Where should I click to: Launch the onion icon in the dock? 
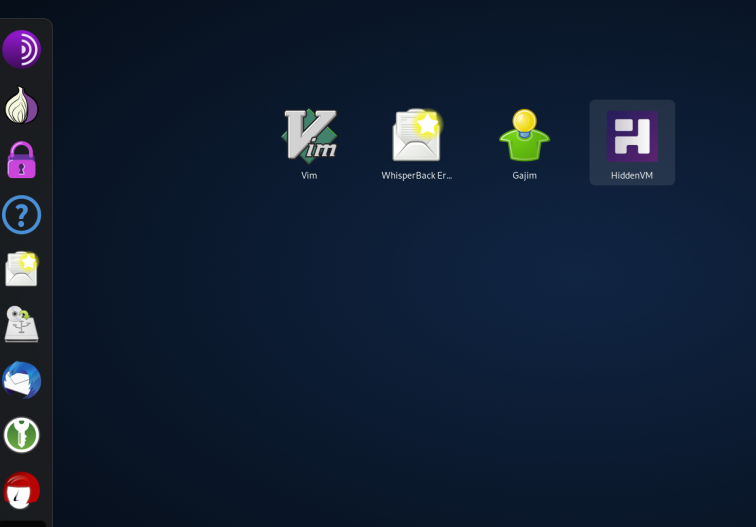click(x=22, y=105)
